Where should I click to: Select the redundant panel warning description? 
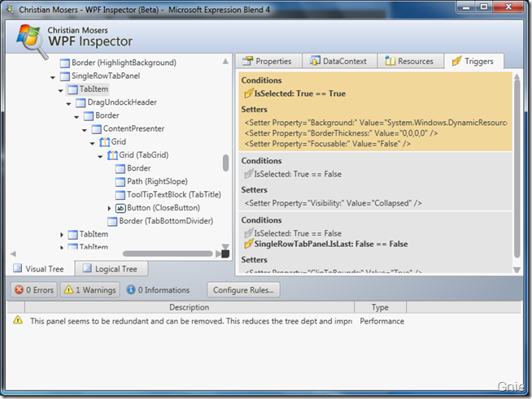click(190, 321)
